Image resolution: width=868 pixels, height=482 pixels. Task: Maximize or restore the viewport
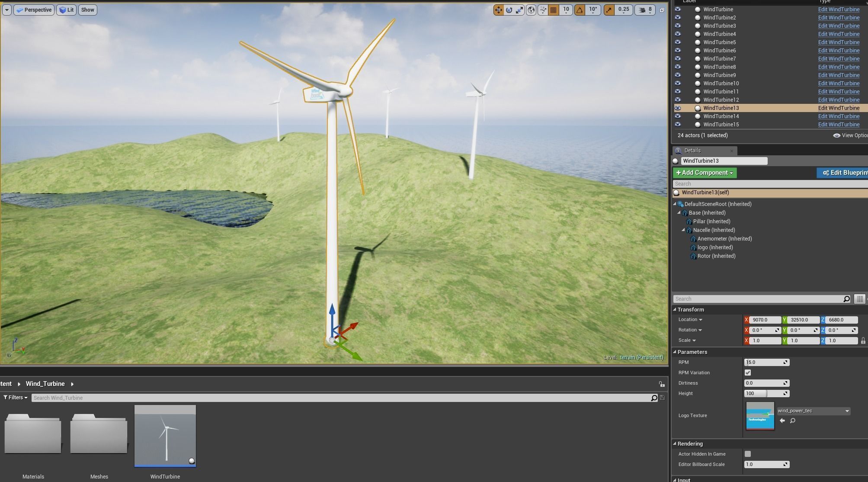pyautogui.click(x=662, y=10)
